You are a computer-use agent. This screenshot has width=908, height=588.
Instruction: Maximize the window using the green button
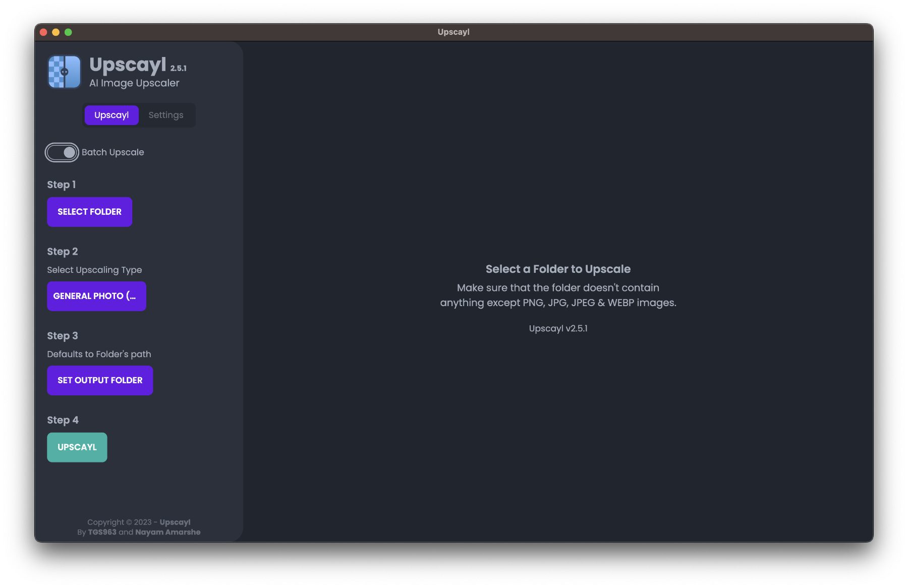pos(68,32)
